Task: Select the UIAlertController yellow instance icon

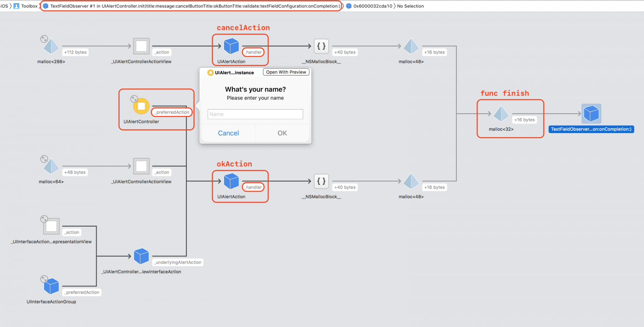Action: coord(141,105)
